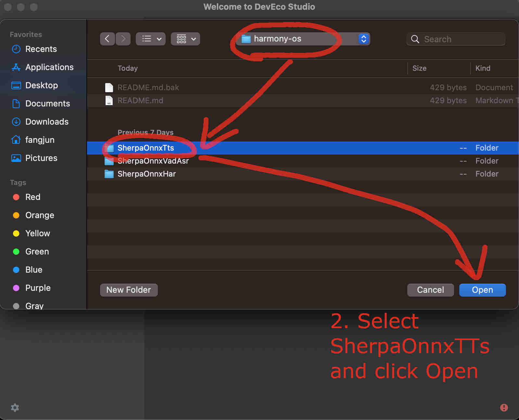The width and height of the screenshot is (519, 420).
Task: Select the SherpaOnnxVadAsr folder
Action: tap(303, 161)
